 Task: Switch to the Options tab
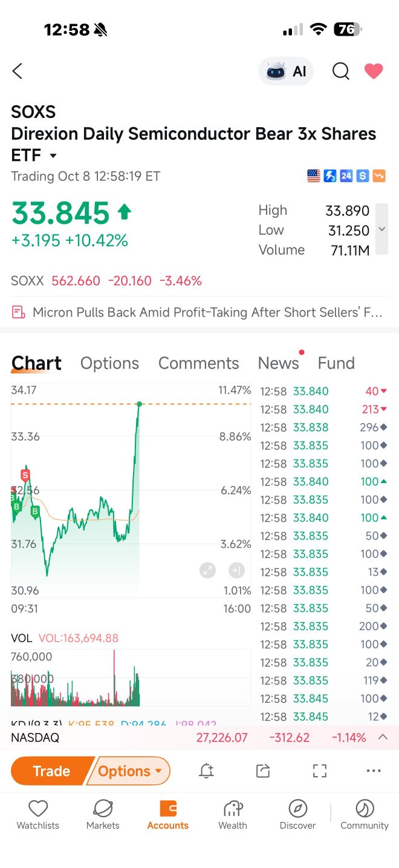tap(109, 363)
